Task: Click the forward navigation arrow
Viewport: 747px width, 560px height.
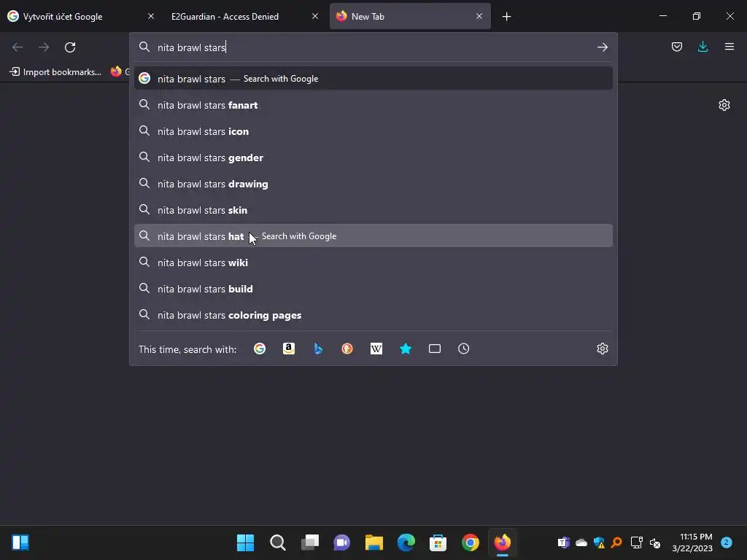Action: click(44, 47)
